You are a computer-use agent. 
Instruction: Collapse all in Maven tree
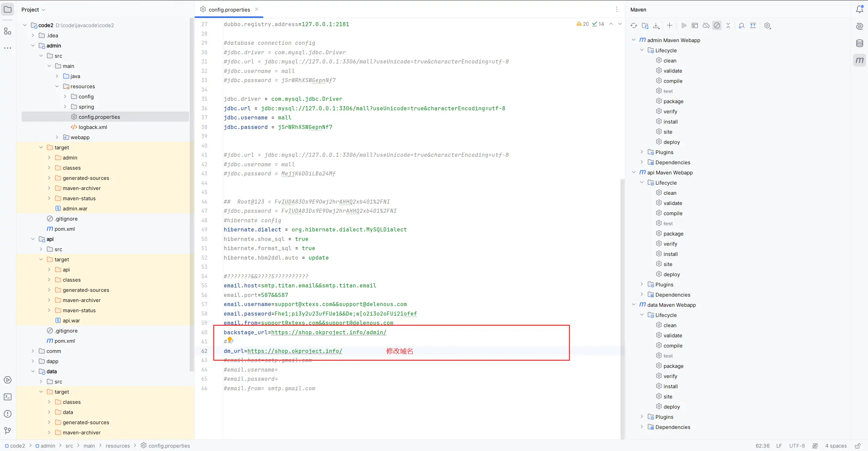728,25
